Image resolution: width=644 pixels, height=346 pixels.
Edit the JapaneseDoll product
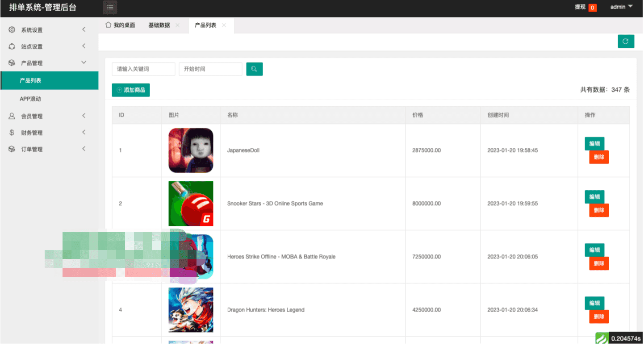[594, 144]
